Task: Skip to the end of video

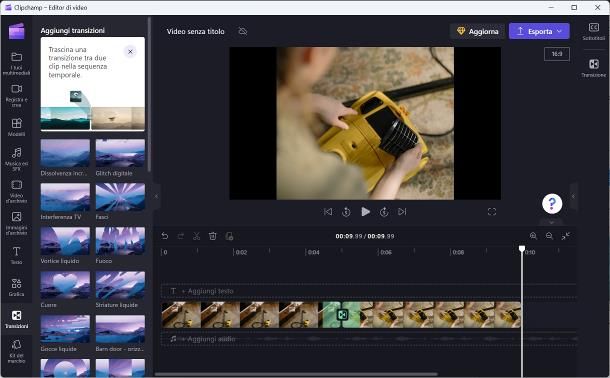Action: point(402,212)
